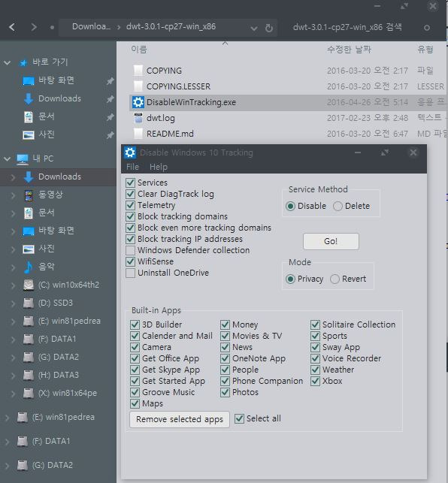Screen dimensions: 448x483
Task: Toggle Telemetry checkbox
Action: [131, 205]
